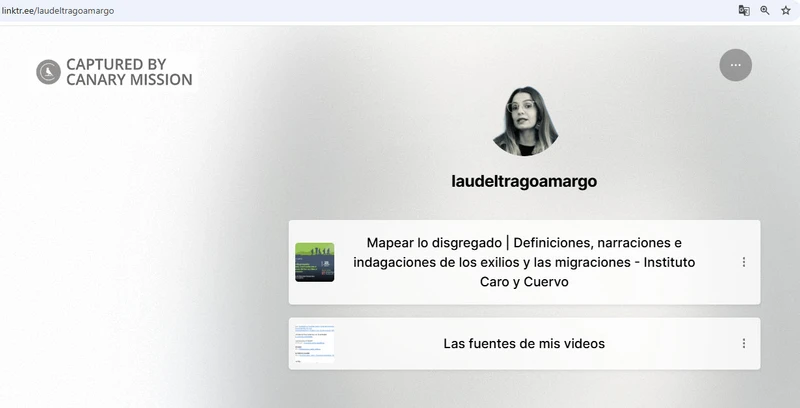Click the translate page icon in address bar
Image resolution: width=800 pixels, height=408 pixels.
[x=744, y=11]
